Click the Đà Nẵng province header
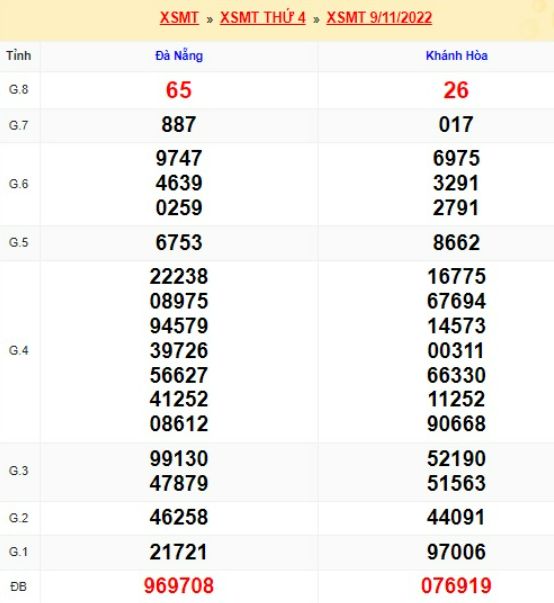The height and width of the screenshot is (603, 554). [179, 56]
